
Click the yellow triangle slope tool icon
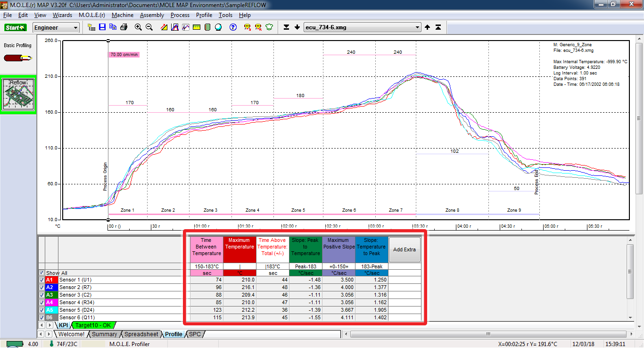(x=164, y=27)
